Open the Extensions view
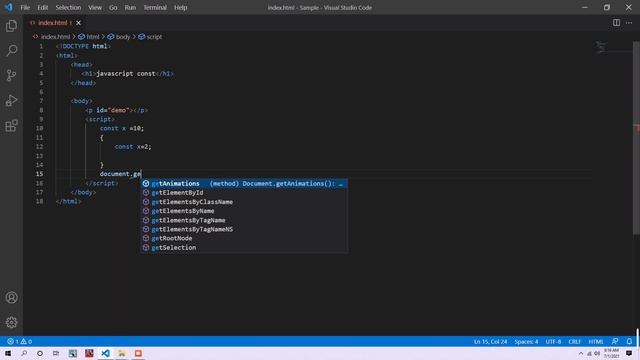640x360 pixels. pyautogui.click(x=11, y=125)
